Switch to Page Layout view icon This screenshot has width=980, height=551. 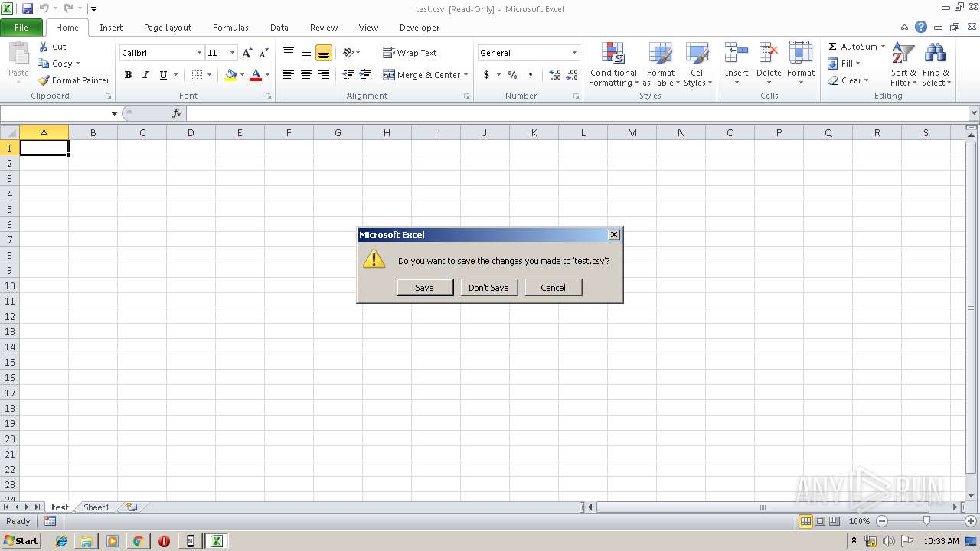(x=820, y=521)
